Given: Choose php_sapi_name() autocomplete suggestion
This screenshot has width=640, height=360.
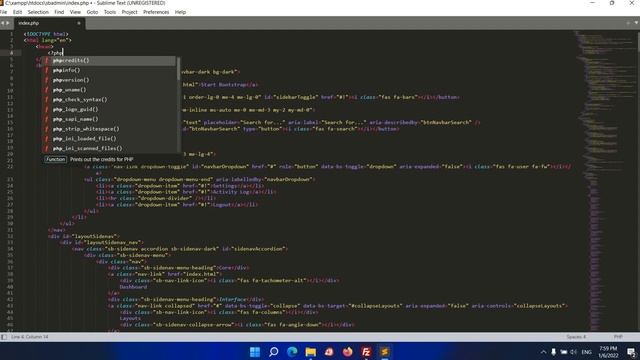Looking at the screenshot, I should click(109, 119).
